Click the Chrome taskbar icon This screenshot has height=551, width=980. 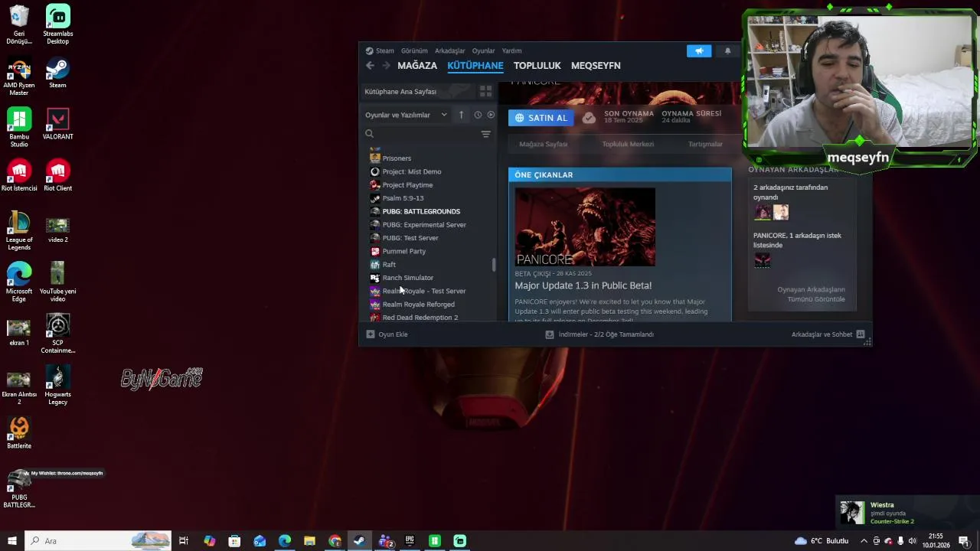point(335,541)
